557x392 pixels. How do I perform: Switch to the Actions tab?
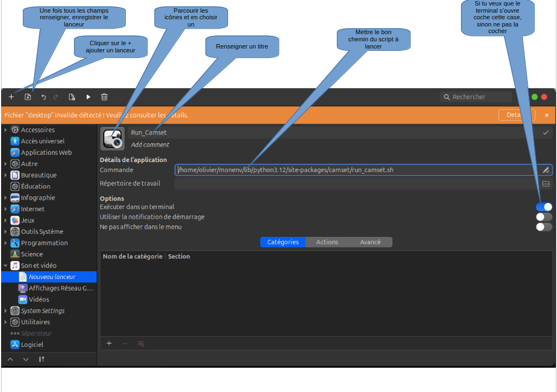pos(327,242)
